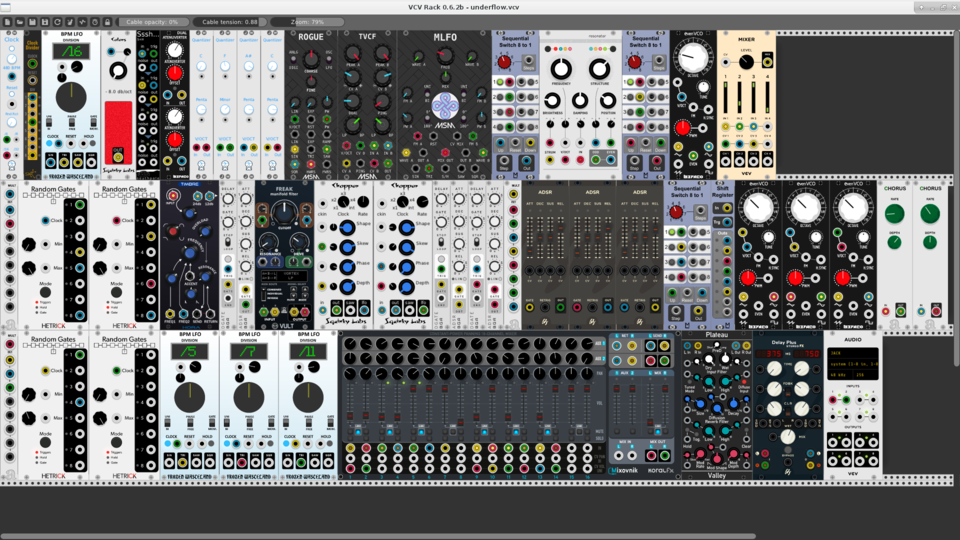Click the MIX output jack on VCV MIXER
This screenshot has height=540, width=960.
[x=767, y=61]
